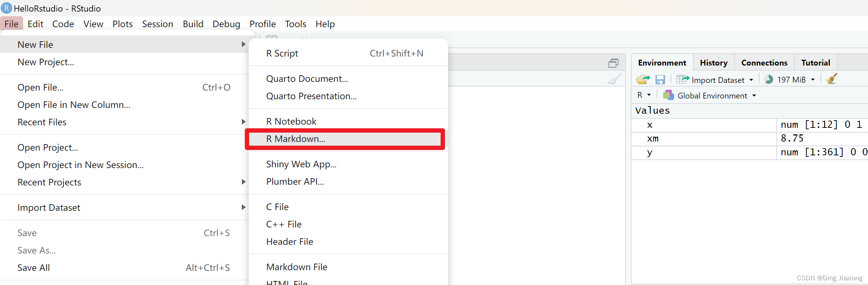Select variable y in Environment values
Screen dimensions: 868x285
(x=650, y=152)
